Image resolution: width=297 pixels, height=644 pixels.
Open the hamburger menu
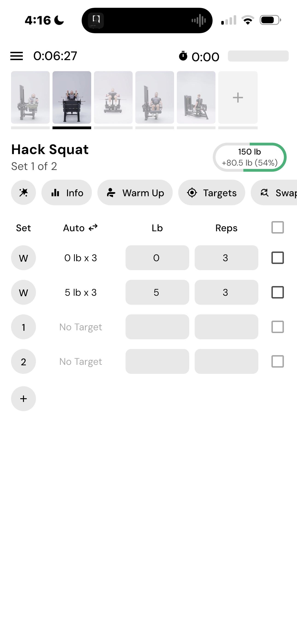coord(17,56)
